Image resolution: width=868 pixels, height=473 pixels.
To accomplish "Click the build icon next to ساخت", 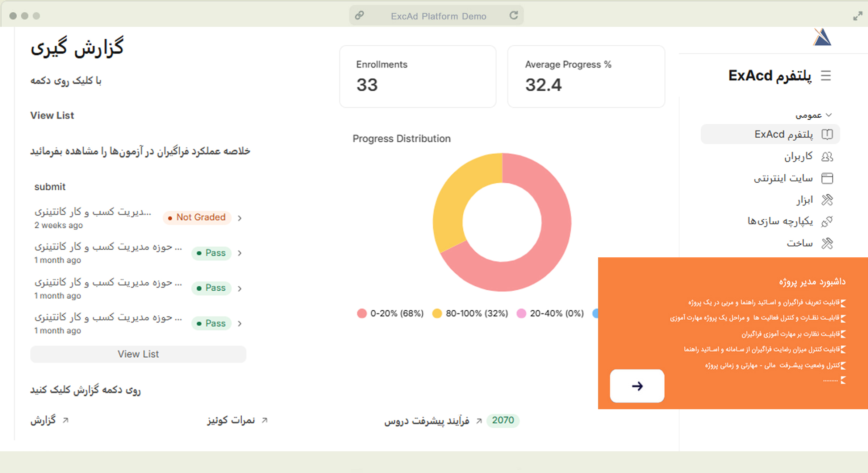I will 827,243.
